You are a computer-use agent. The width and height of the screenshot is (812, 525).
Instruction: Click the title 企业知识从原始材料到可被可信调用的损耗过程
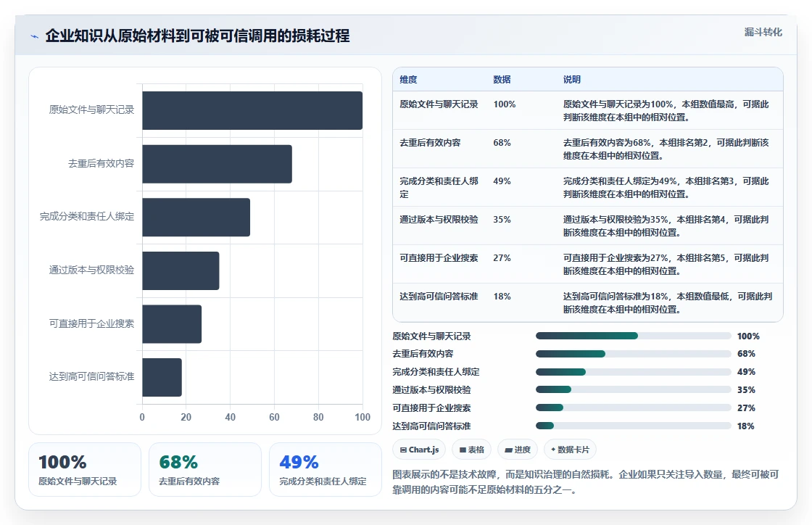click(x=197, y=36)
